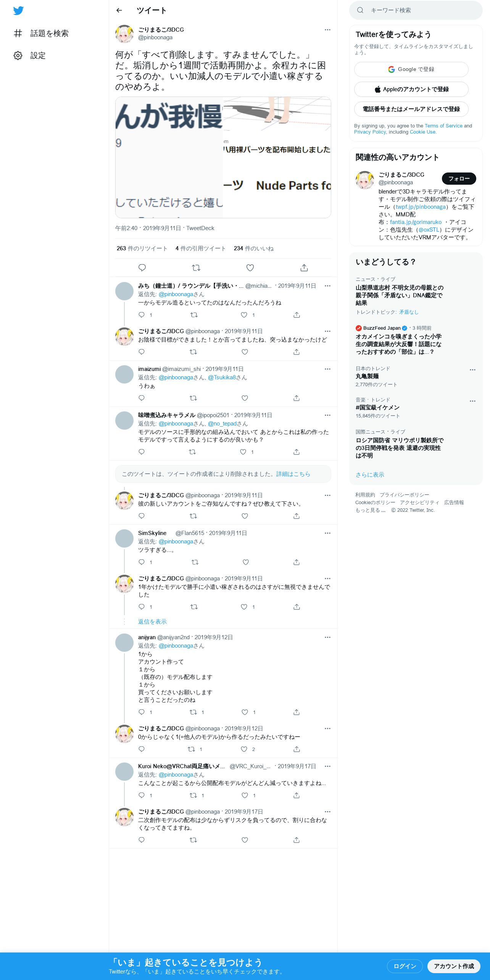Open more options on SimSkyline's reply

pos(327,533)
